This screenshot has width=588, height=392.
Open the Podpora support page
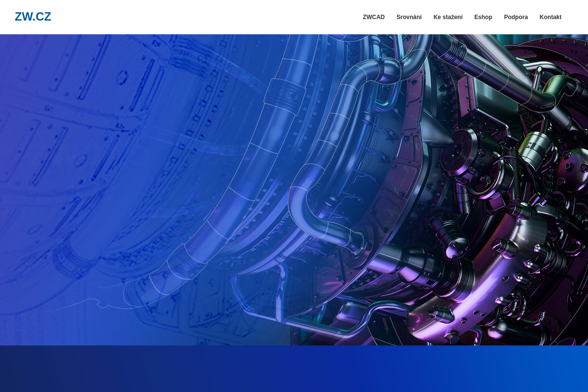[515, 17]
